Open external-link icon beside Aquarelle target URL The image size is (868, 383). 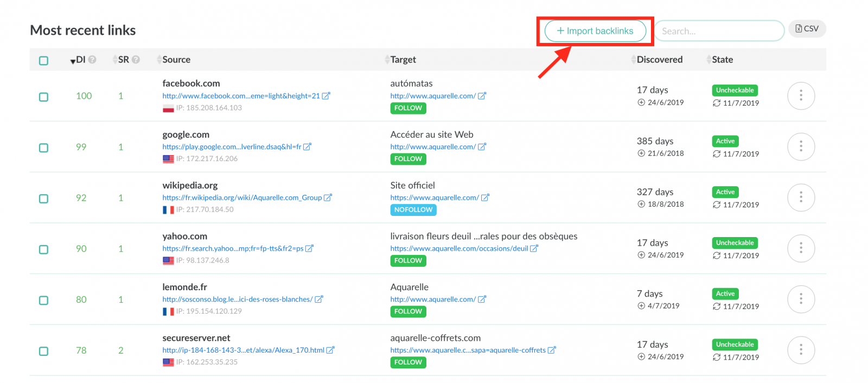(x=482, y=299)
